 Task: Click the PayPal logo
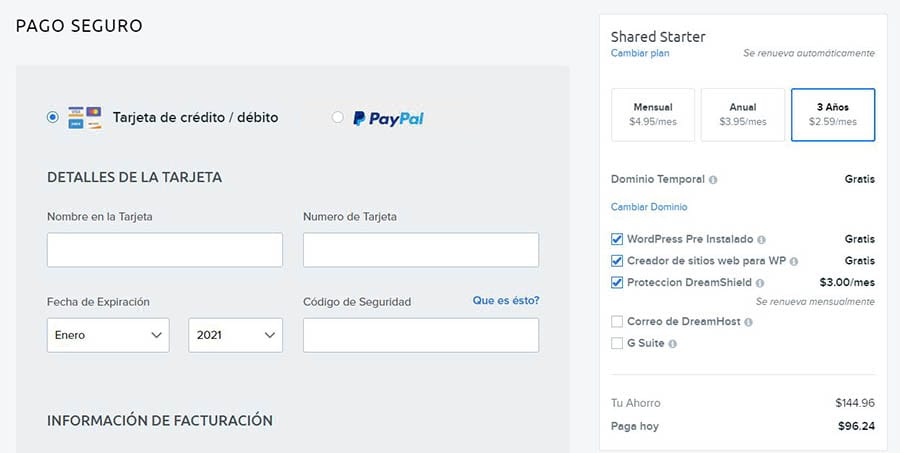[x=388, y=118]
